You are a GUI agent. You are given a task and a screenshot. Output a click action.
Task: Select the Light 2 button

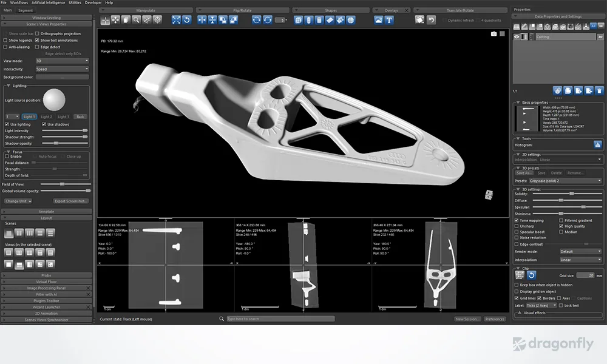[x=46, y=117]
